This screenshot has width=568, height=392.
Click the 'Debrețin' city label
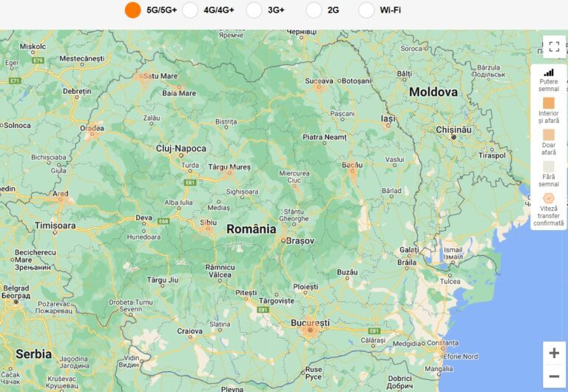(77, 91)
